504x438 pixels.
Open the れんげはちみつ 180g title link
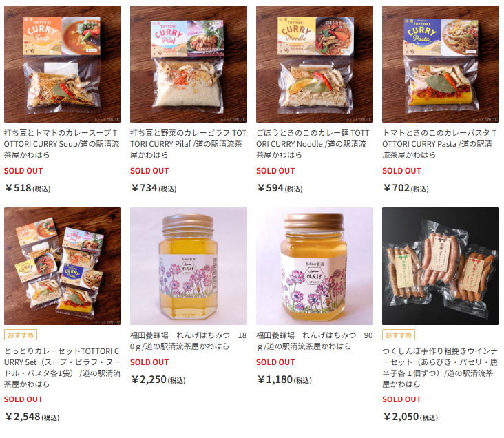[189, 341]
